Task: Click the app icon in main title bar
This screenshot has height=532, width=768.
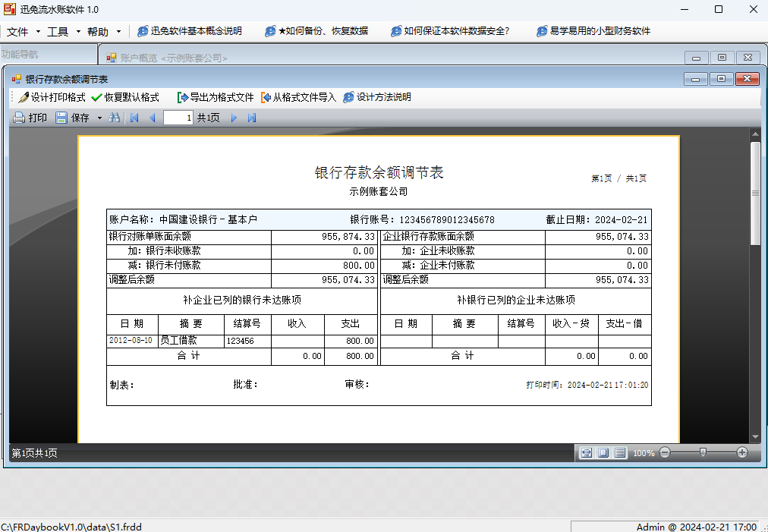Action: [9, 9]
